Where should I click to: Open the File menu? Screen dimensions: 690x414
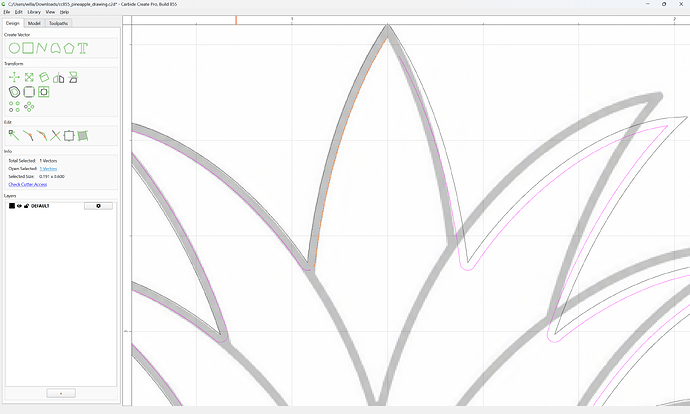pyautogui.click(x=7, y=12)
